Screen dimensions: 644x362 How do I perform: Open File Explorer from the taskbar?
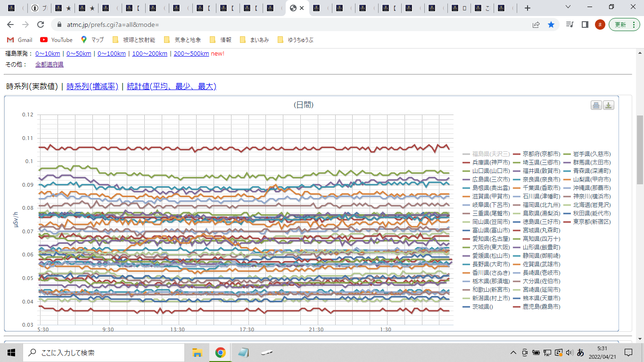197,352
